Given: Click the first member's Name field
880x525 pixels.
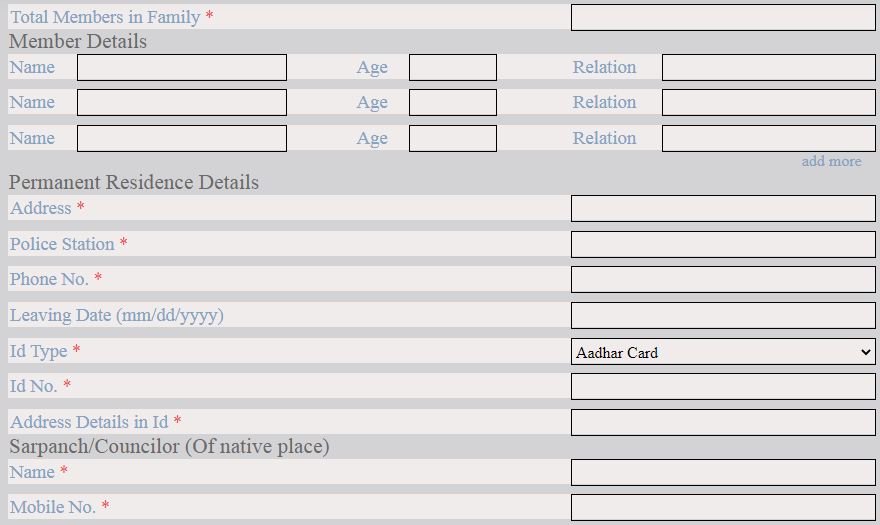Looking at the screenshot, I should (x=181, y=67).
